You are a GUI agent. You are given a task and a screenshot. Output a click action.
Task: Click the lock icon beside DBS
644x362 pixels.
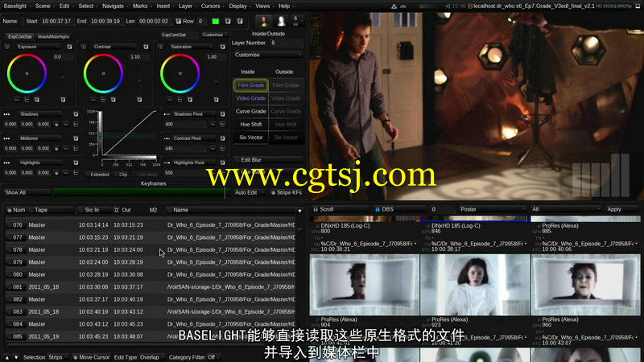click(x=378, y=209)
